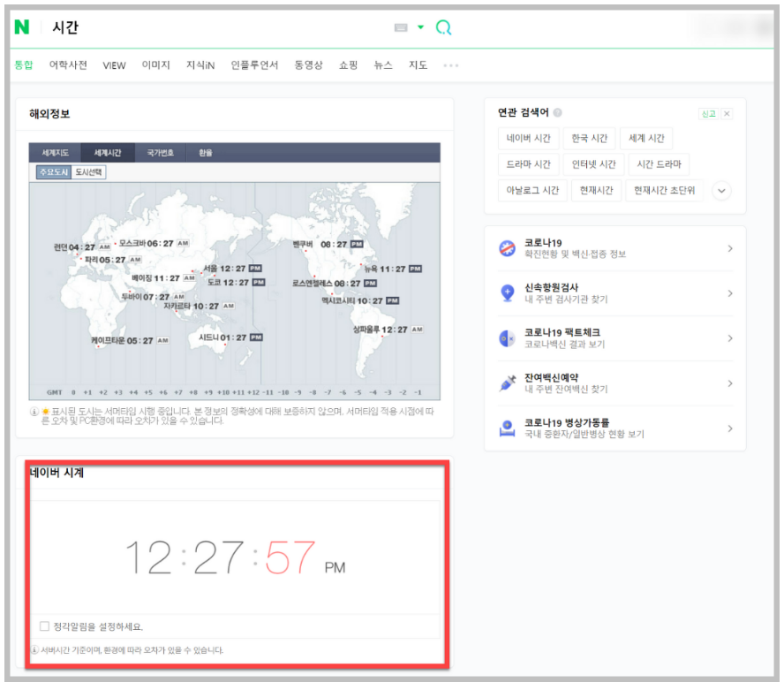Show more tabs via three dots
The image size is (784, 690).
(x=450, y=65)
